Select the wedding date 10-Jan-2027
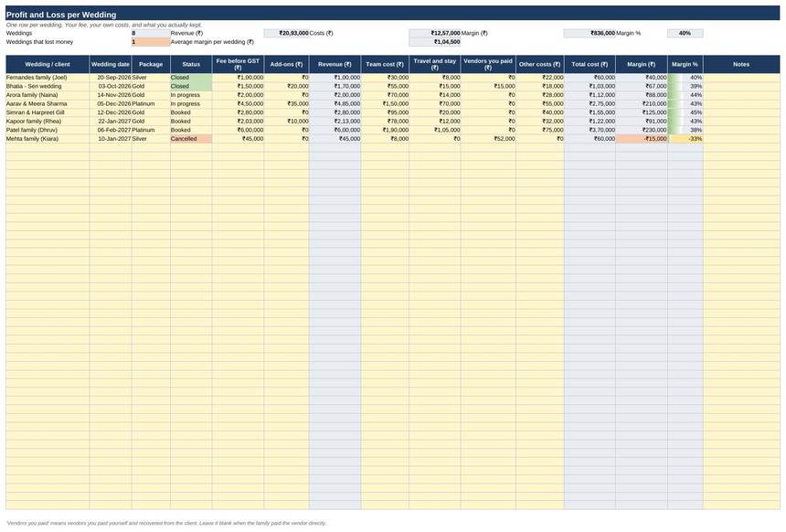Image resolution: width=786 pixels, height=532 pixels. 111,138
